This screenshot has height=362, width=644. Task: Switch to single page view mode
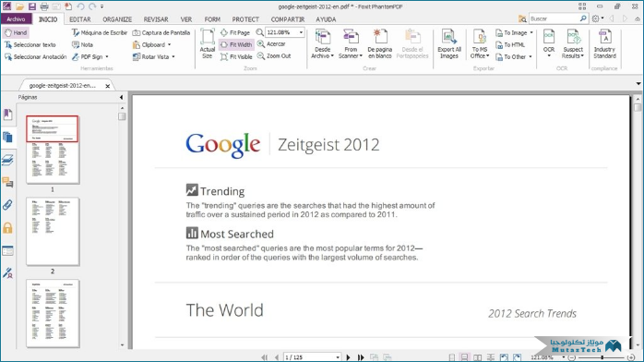[452, 357]
